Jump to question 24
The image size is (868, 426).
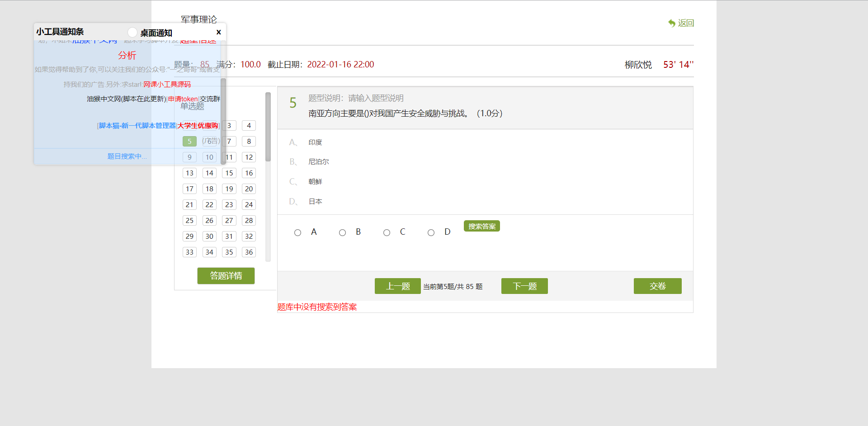pos(249,205)
